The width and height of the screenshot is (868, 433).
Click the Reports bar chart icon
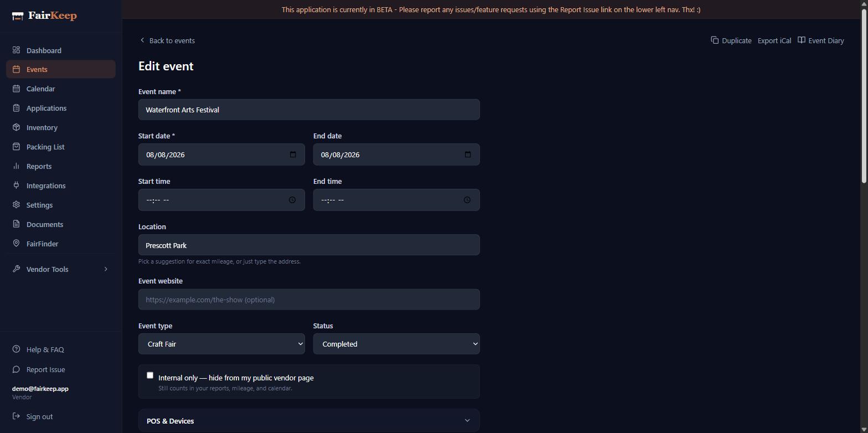pyautogui.click(x=17, y=166)
